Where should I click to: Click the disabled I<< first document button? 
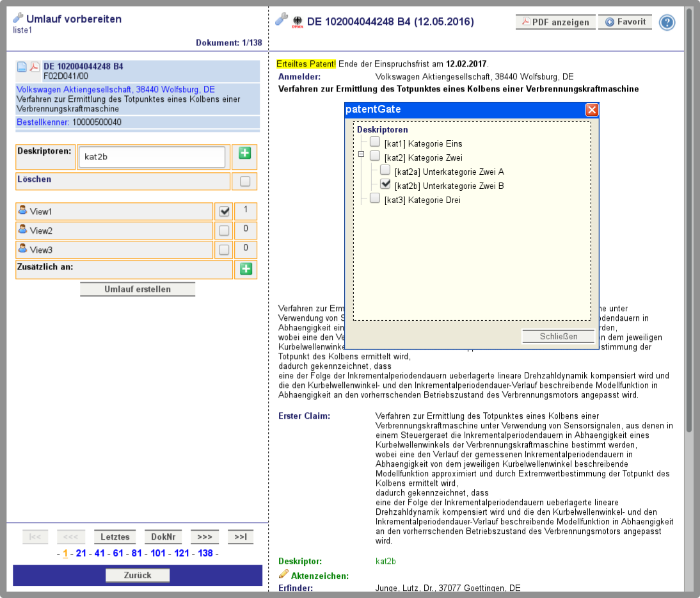(x=35, y=537)
